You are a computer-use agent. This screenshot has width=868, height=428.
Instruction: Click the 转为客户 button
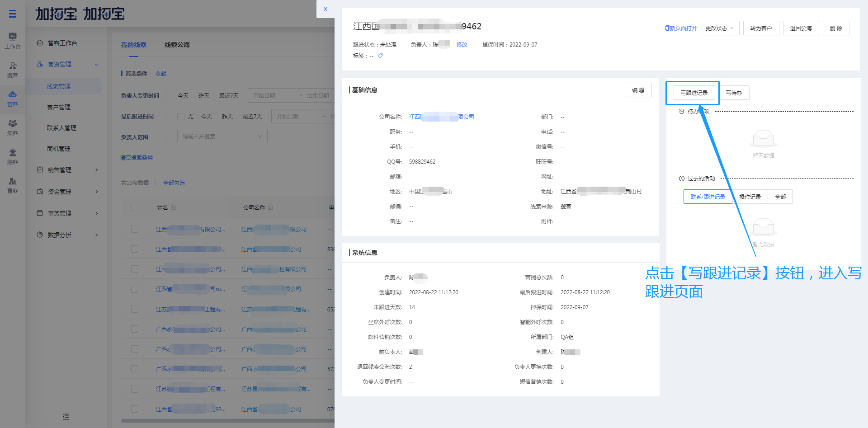761,28
